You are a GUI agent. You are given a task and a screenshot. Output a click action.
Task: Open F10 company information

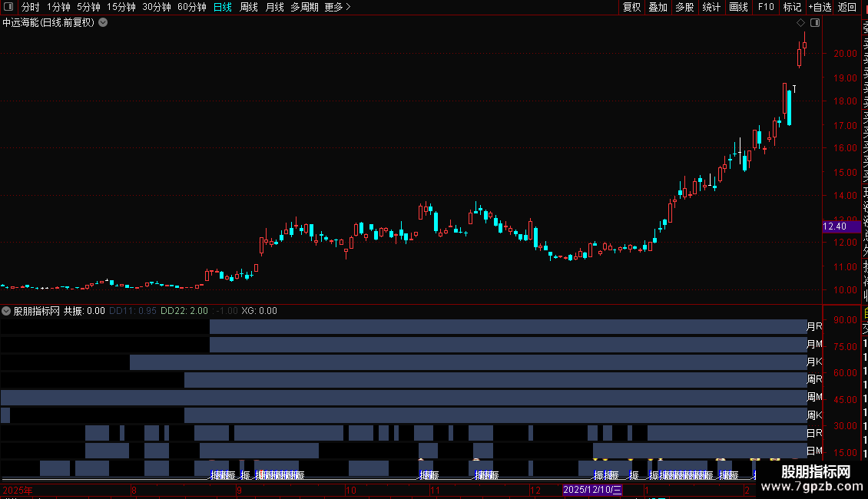[x=766, y=7]
